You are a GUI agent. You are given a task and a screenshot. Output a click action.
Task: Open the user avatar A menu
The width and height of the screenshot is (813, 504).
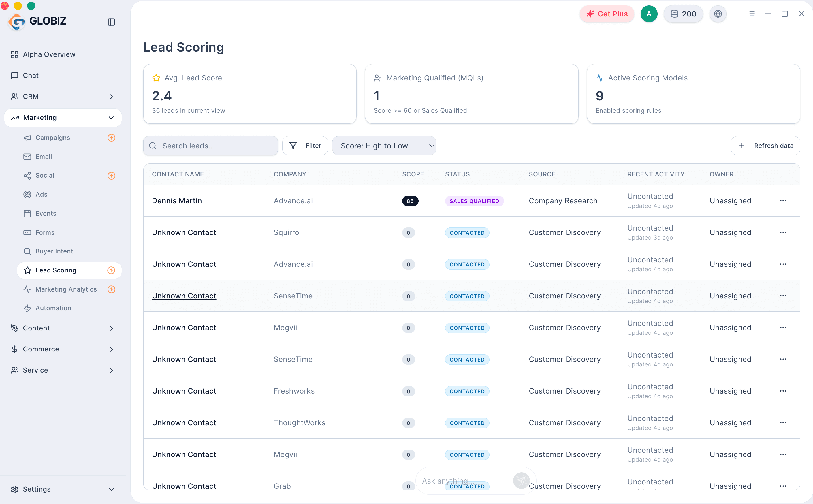click(649, 14)
